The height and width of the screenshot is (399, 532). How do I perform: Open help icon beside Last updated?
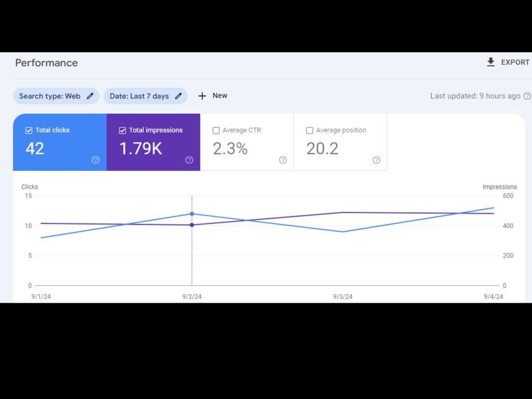pyautogui.click(x=527, y=96)
